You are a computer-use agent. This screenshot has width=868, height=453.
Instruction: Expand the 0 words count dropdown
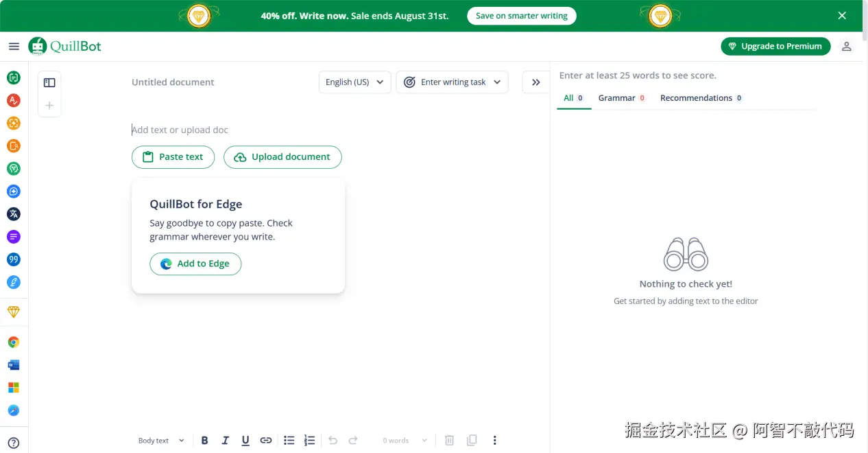point(405,441)
